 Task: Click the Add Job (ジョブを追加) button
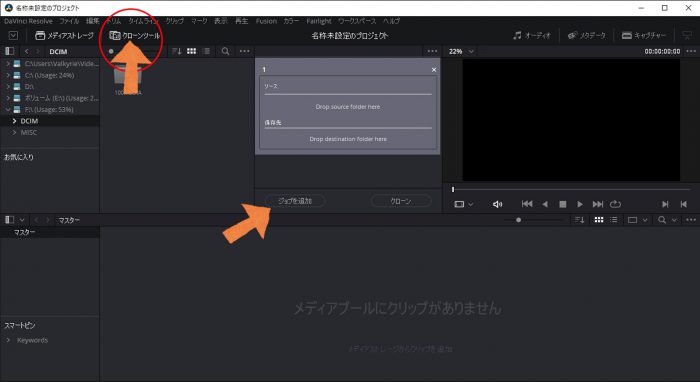[295, 201]
